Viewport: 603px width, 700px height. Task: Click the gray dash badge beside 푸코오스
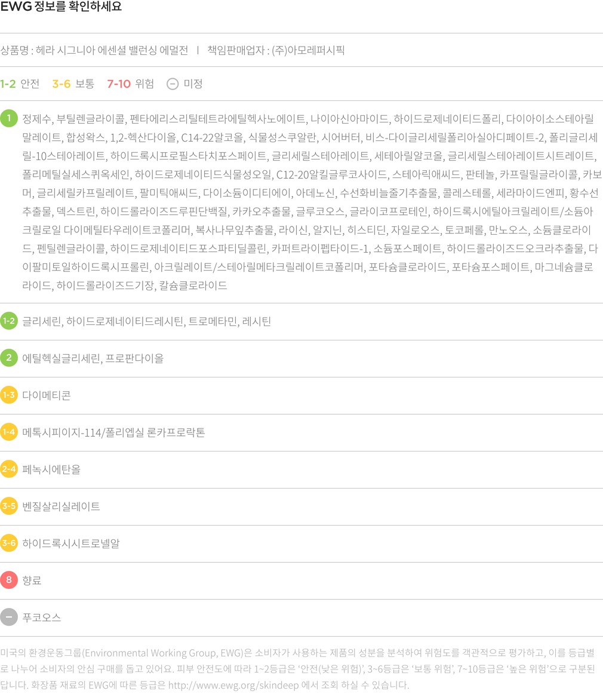point(9,617)
